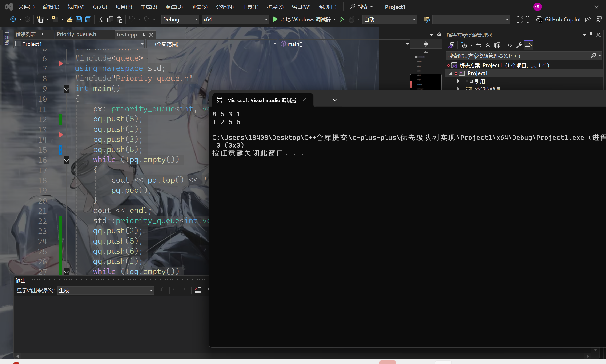Click Sync with Active Document arrows icon

478,45
